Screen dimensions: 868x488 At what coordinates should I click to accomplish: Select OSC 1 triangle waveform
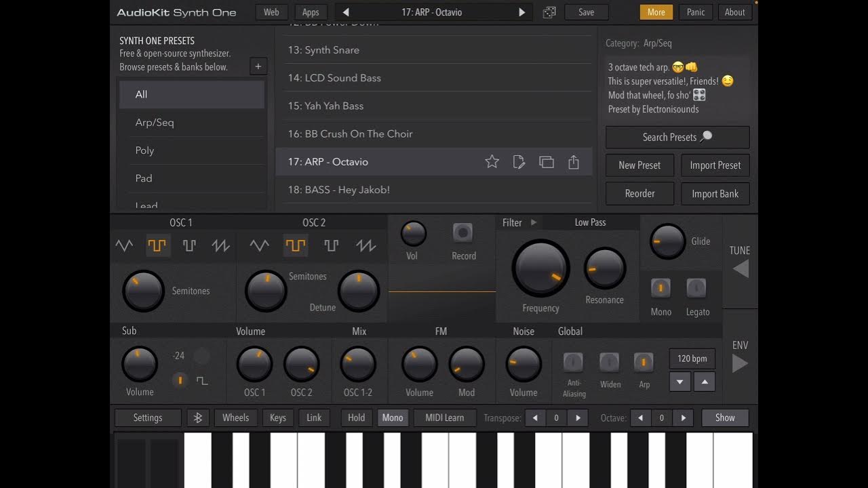124,245
